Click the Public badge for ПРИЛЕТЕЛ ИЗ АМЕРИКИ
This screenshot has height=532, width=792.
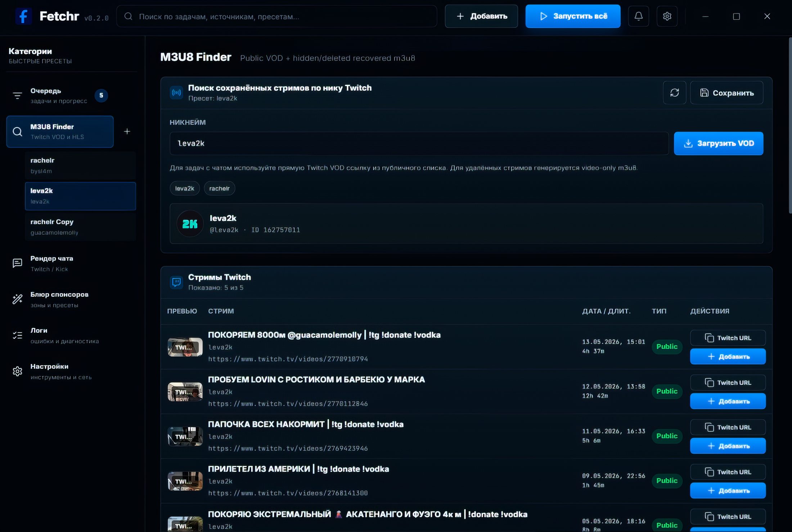[x=667, y=481]
